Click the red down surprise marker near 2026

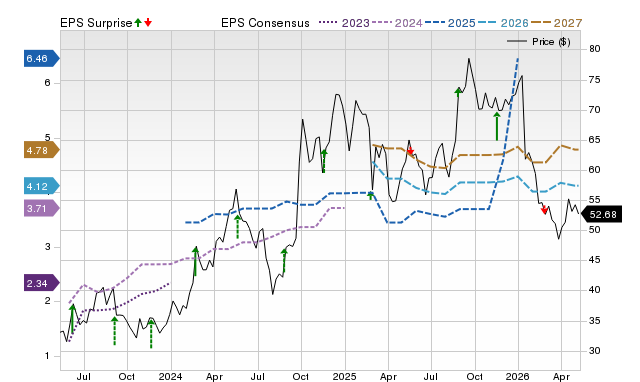click(544, 210)
